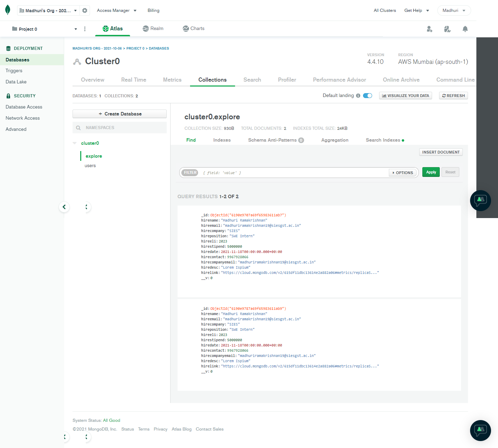498x448 pixels.
Task: Open the Performance Advisor tab
Action: click(x=340, y=80)
